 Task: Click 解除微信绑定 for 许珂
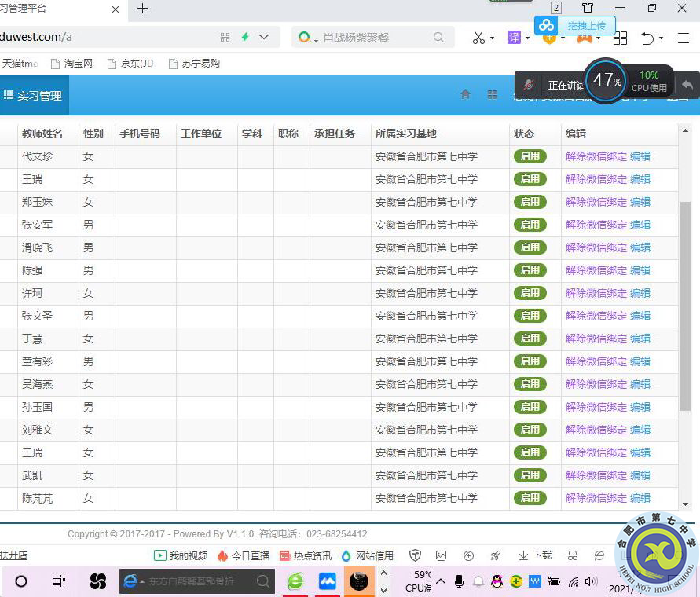(596, 293)
